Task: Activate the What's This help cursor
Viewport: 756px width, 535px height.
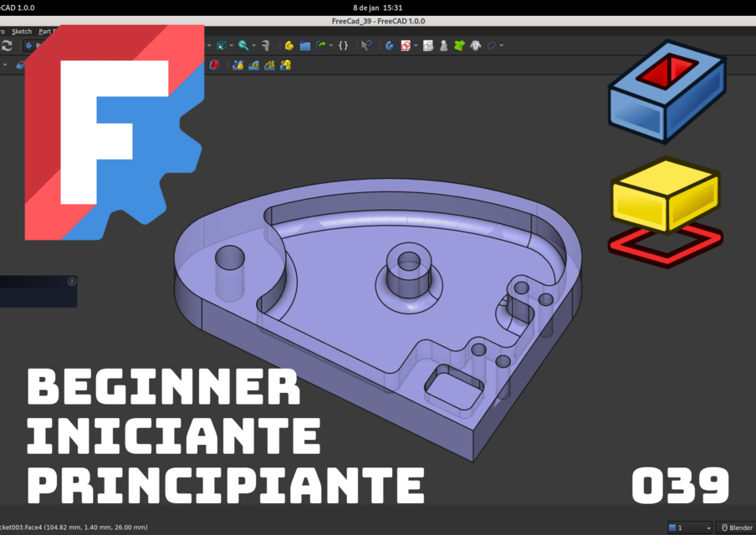Action: [366, 45]
